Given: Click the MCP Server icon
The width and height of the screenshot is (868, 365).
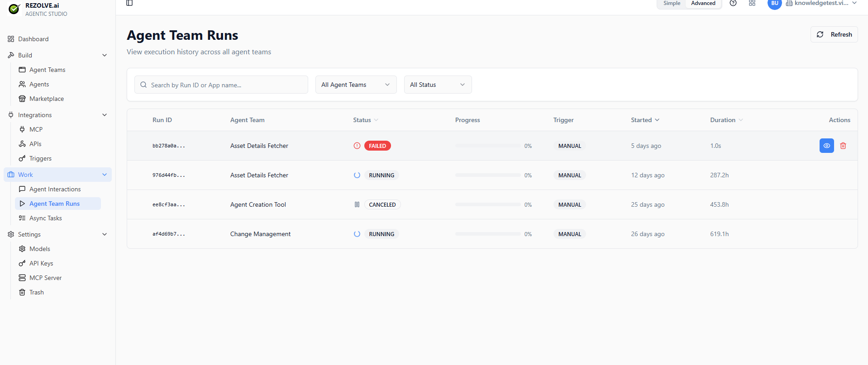Looking at the screenshot, I should pos(22,278).
